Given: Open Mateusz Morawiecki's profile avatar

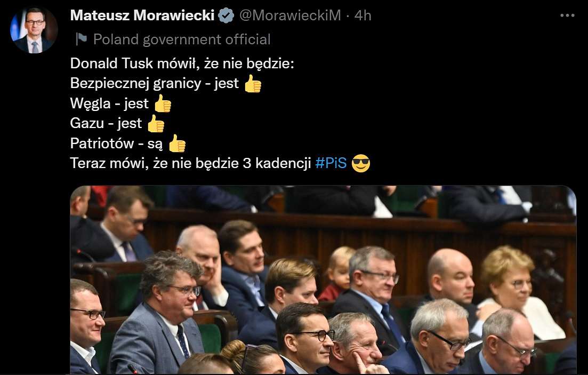Looking at the screenshot, I should pyautogui.click(x=34, y=30).
